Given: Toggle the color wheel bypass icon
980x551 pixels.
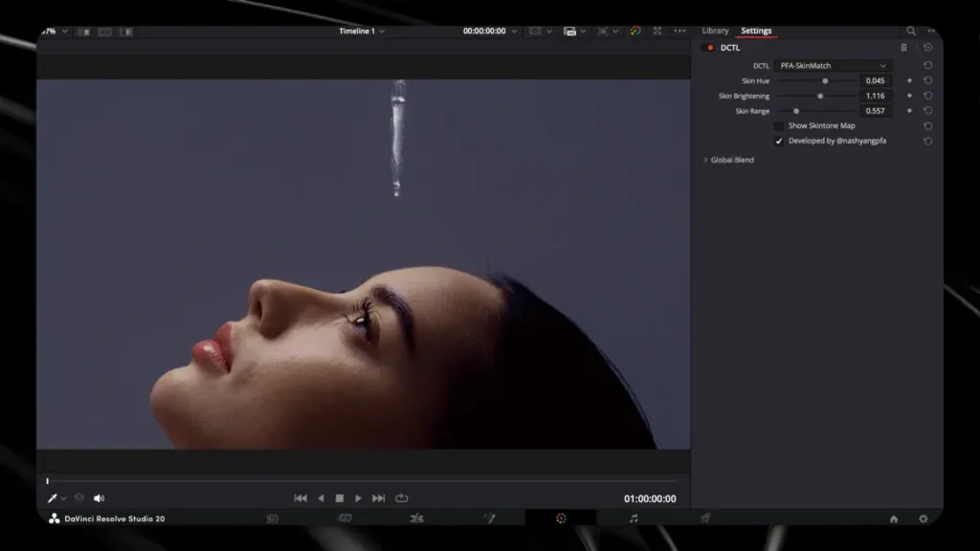Looking at the screenshot, I should pos(635,32).
